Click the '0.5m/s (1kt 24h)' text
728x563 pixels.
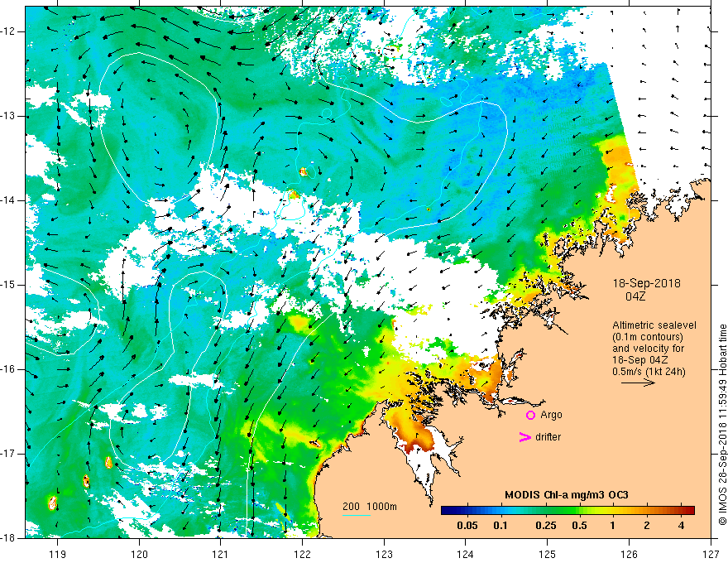click(x=649, y=372)
